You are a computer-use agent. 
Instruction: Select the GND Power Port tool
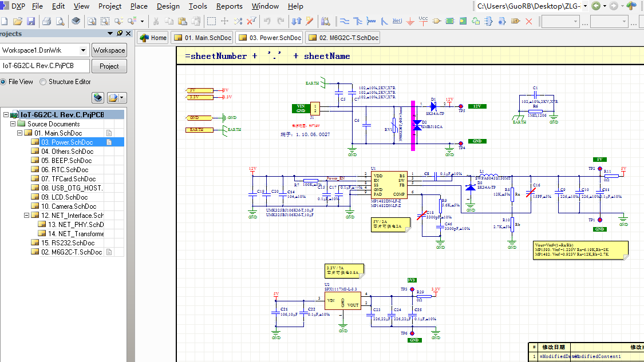pos(410,21)
